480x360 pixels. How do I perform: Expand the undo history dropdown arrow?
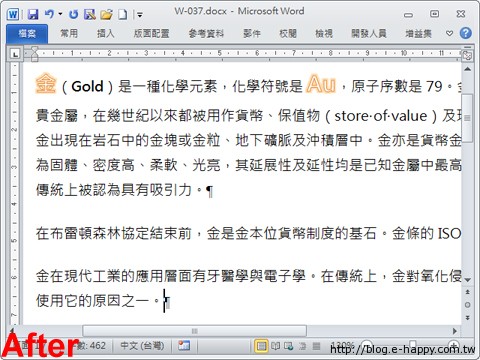pos(60,14)
